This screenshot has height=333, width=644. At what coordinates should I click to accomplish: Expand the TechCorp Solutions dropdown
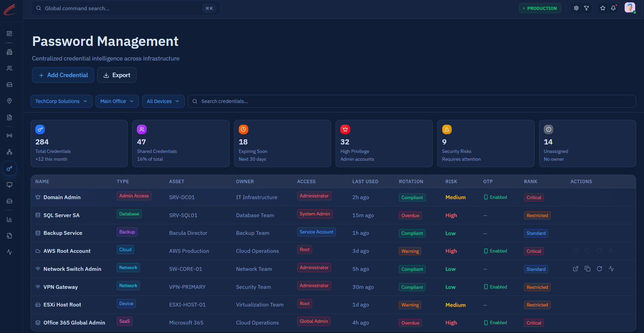tap(61, 101)
